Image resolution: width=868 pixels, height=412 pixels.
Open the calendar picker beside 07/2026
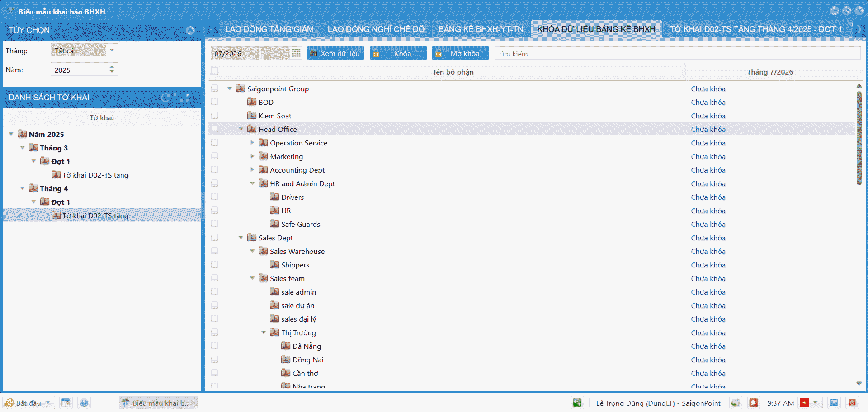point(296,53)
